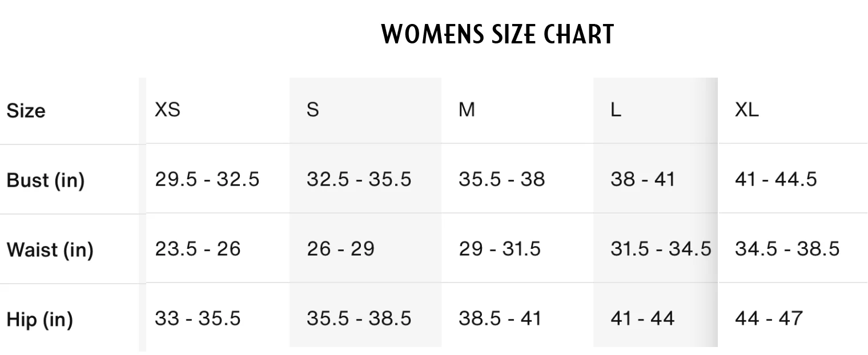The width and height of the screenshot is (868, 355).
Task: Click XS waist value 23.5 - 26
Action: 198,249
